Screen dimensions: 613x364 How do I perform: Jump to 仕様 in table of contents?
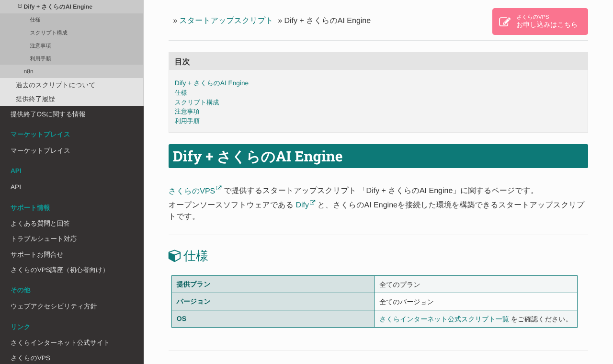coord(181,92)
